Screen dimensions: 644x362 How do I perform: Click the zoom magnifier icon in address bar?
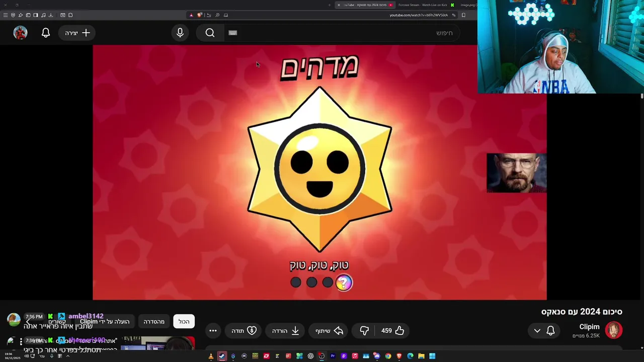pyautogui.click(x=217, y=15)
